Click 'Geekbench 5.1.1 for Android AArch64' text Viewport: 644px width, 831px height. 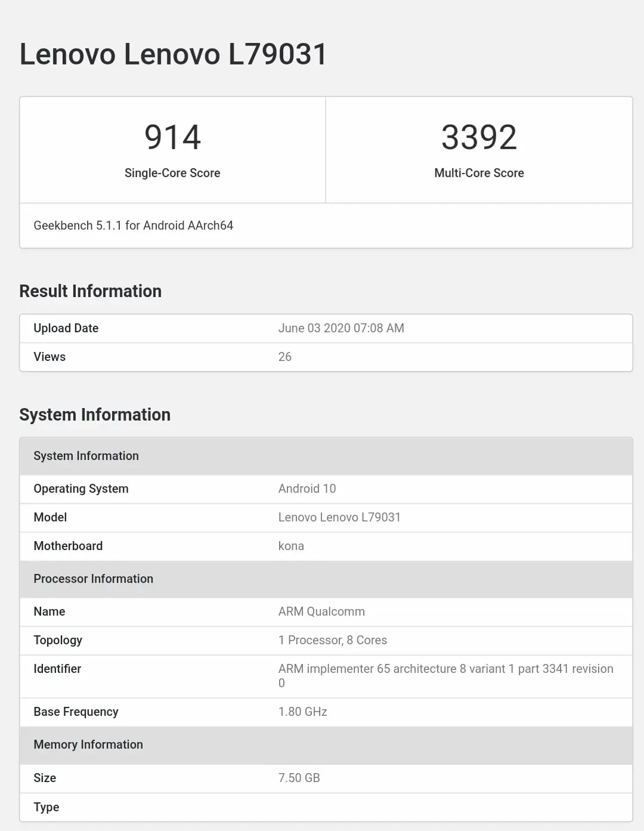133,225
